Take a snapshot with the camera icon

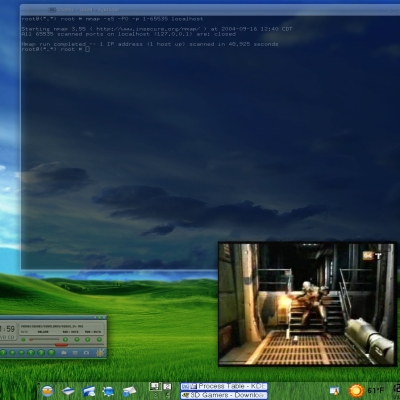click(86, 352)
